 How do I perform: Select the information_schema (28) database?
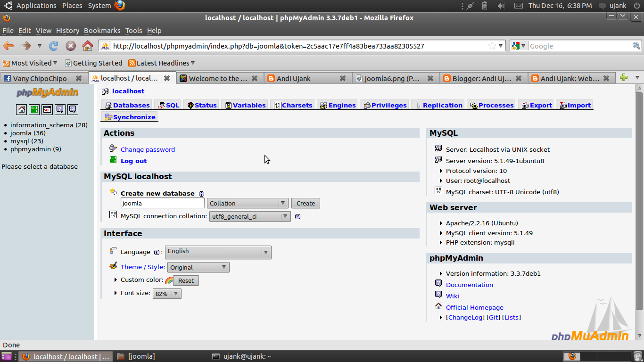(49, 125)
